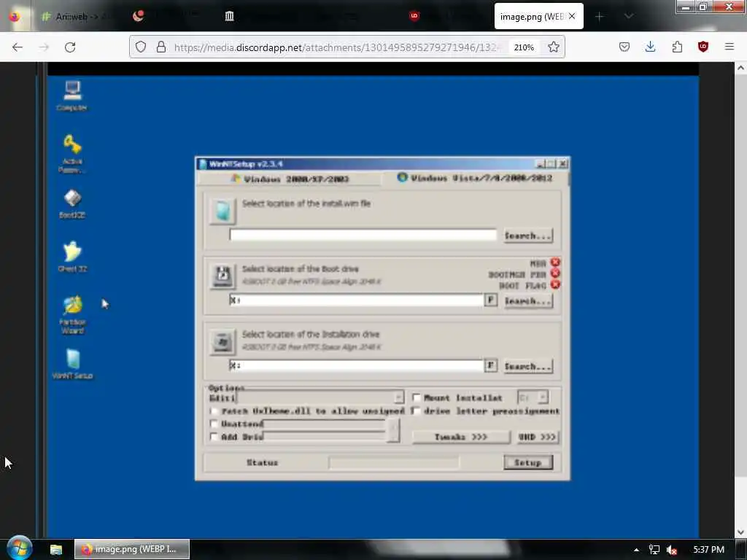Click the Installation drive icon
The image size is (747, 560).
pyautogui.click(x=222, y=341)
